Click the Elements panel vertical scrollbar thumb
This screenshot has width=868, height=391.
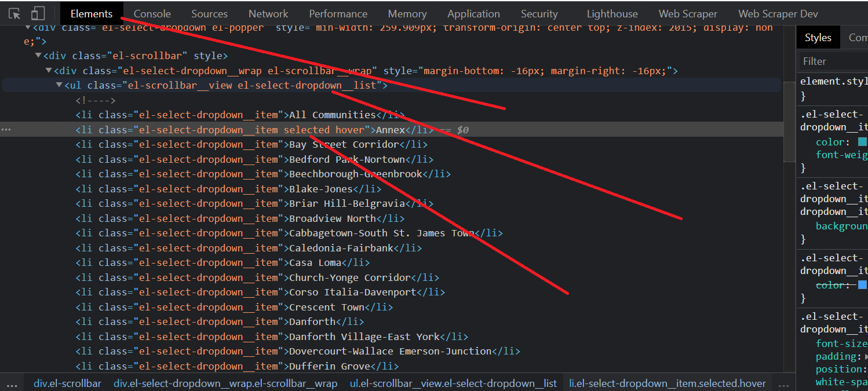tap(789, 122)
